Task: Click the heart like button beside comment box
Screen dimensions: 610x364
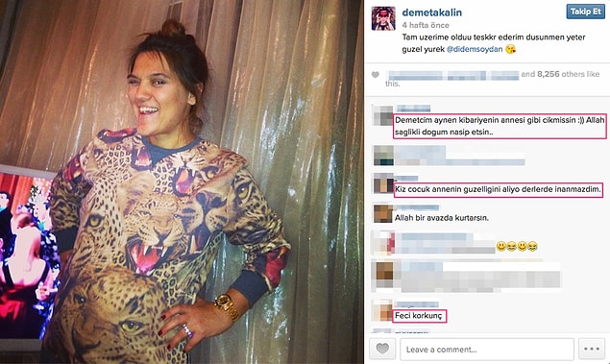Action: [x=382, y=349]
